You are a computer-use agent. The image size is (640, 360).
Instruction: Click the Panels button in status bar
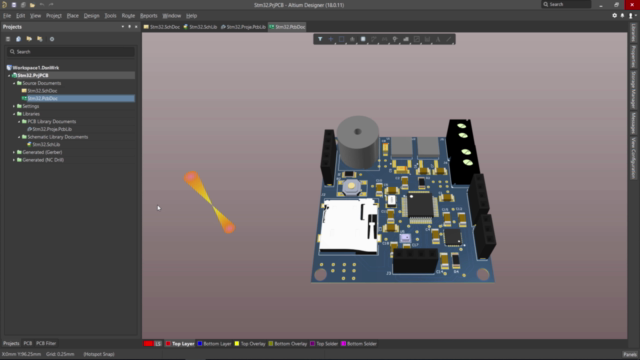[x=630, y=354]
